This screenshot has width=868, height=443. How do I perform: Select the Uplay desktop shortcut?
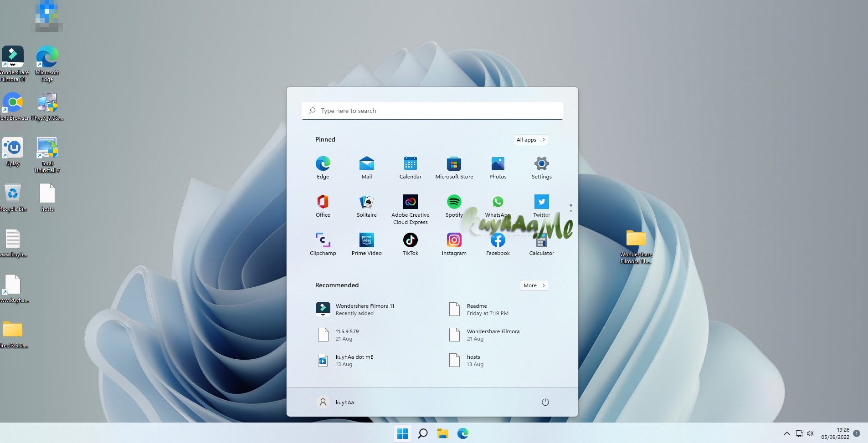(x=13, y=152)
